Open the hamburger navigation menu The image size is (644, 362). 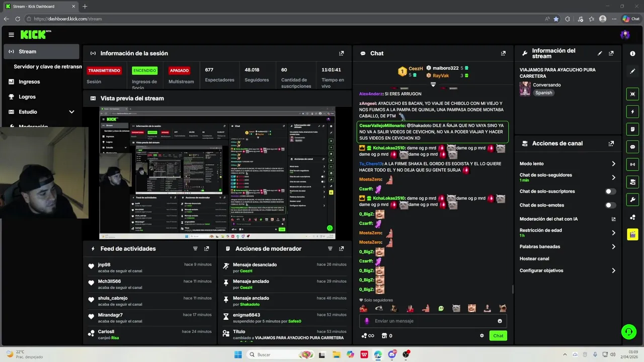[11, 35]
